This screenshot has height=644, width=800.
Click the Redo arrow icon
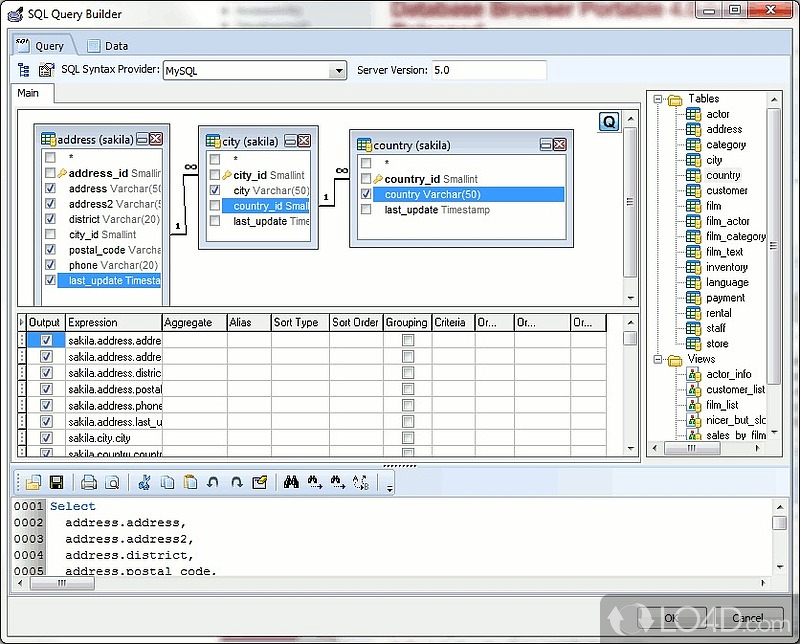point(236,482)
